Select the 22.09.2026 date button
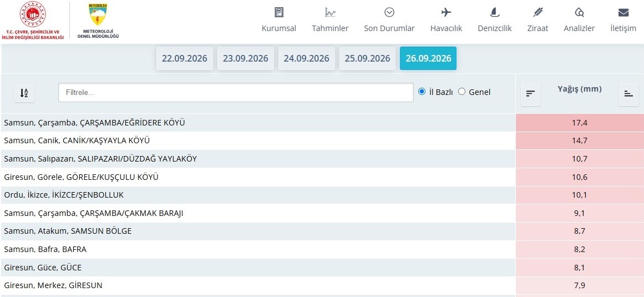 184,58
